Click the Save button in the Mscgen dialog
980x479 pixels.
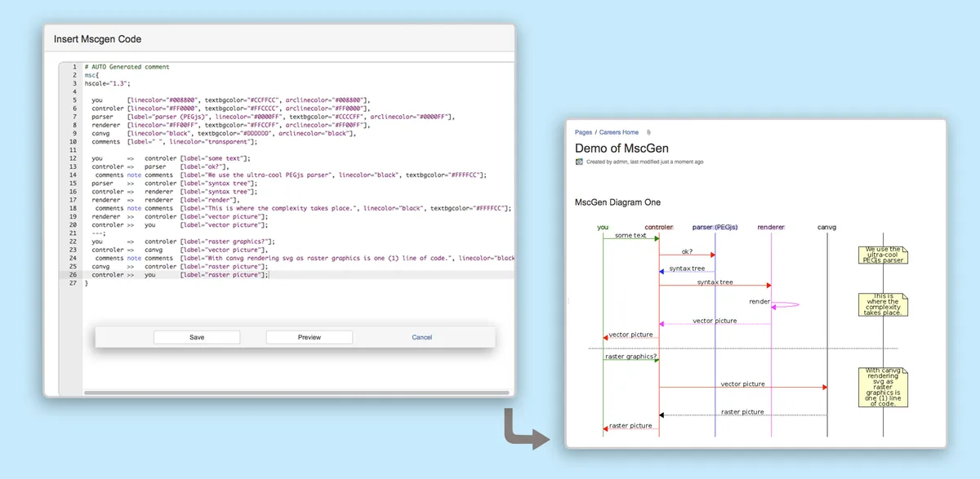coord(197,337)
